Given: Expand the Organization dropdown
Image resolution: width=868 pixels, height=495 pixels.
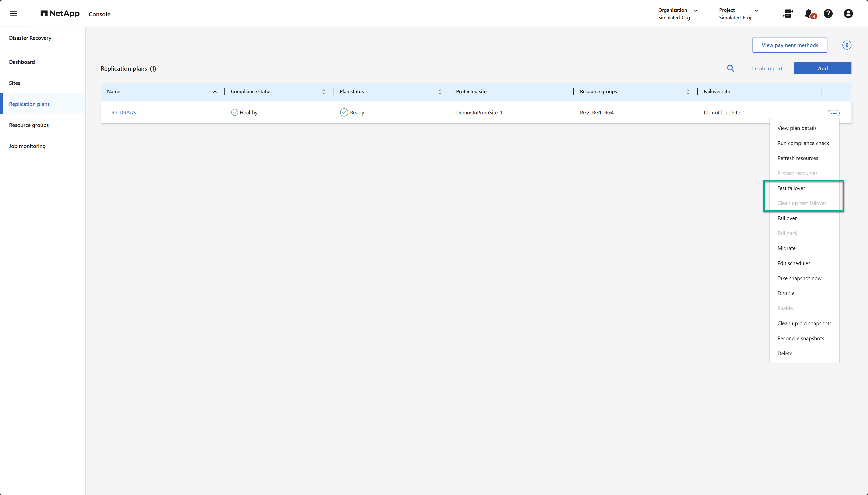Looking at the screenshot, I should pos(695,11).
